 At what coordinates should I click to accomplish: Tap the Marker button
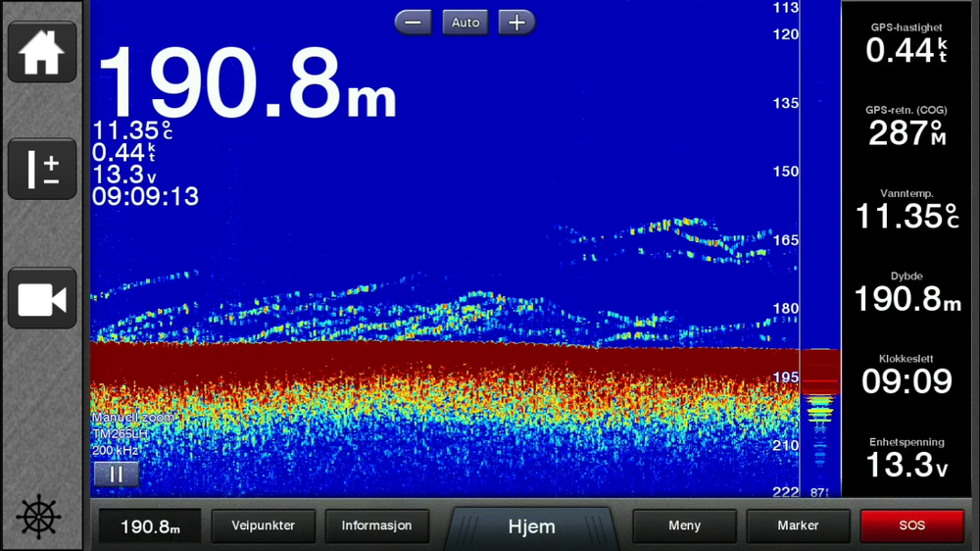[x=798, y=526]
